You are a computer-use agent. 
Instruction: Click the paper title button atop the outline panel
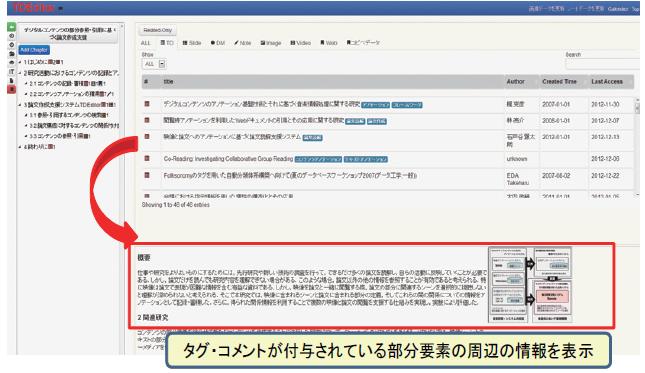(69, 33)
